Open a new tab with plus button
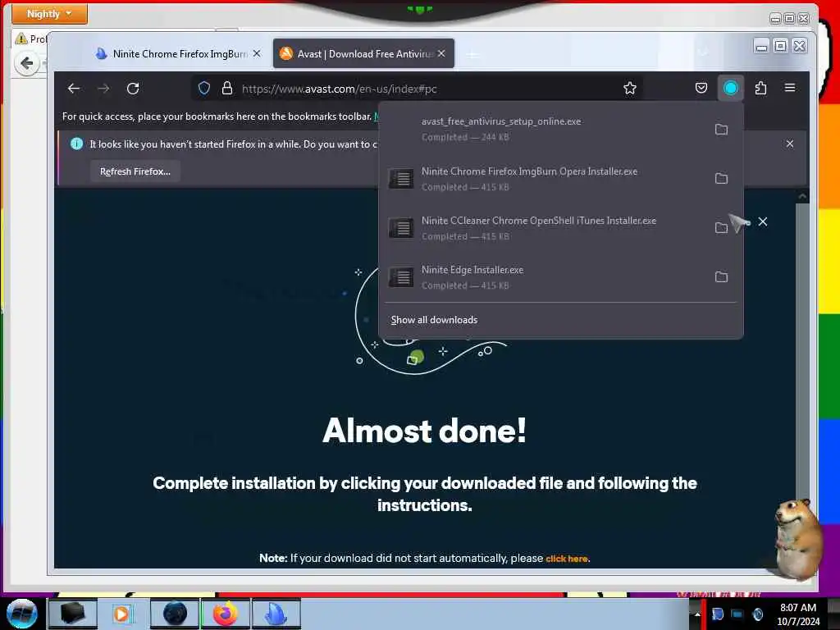840x630 pixels. pyautogui.click(x=472, y=55)
